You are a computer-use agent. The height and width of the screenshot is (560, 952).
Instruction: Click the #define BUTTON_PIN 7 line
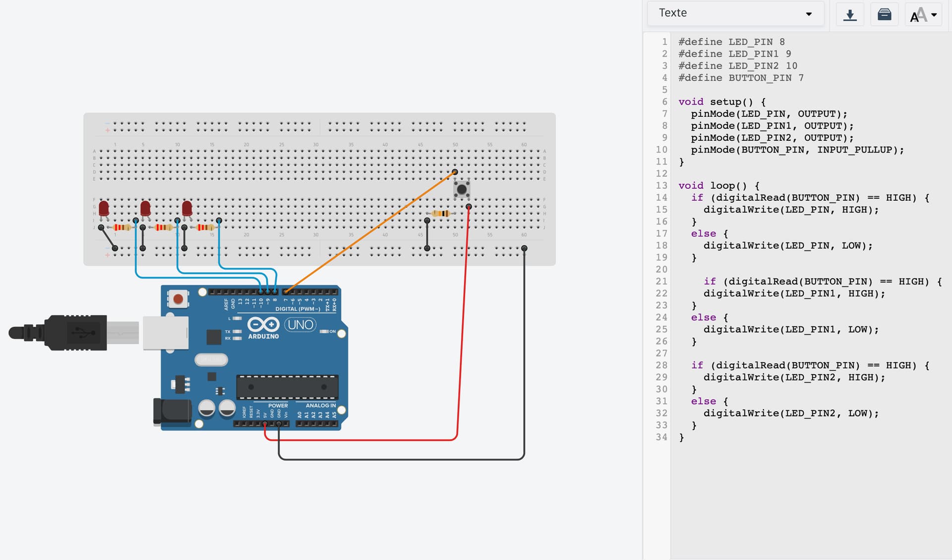click(741, 78)
